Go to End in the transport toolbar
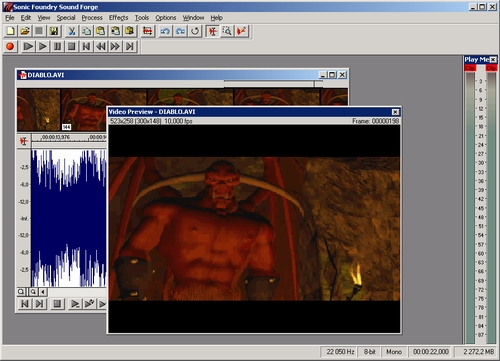Viewport: 500px width, 361px height. [130, 46]
